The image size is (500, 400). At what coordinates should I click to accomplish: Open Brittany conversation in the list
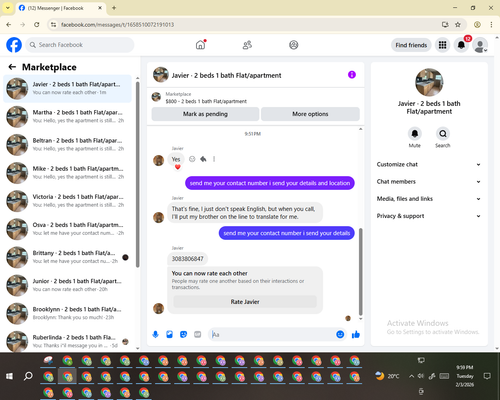(x=68, y=257)
